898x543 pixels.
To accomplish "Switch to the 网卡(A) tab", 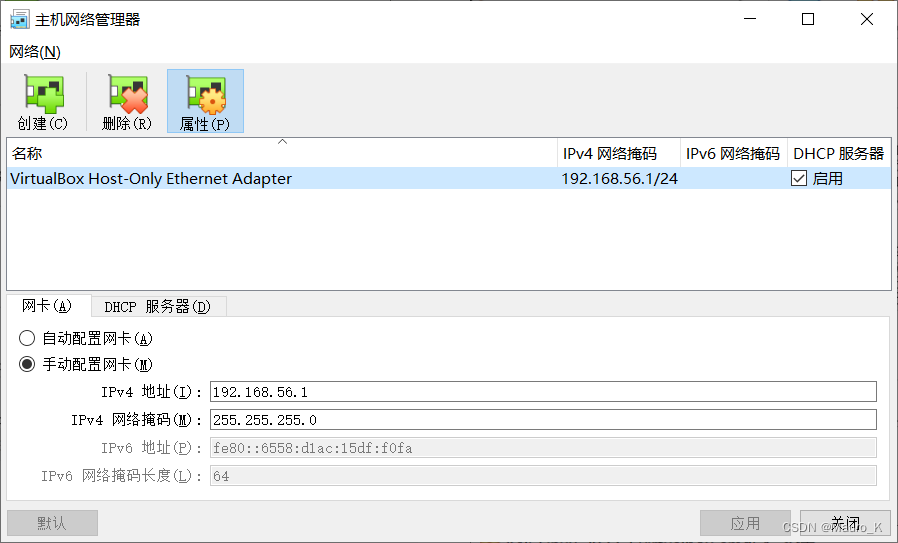I will point(48,306).
